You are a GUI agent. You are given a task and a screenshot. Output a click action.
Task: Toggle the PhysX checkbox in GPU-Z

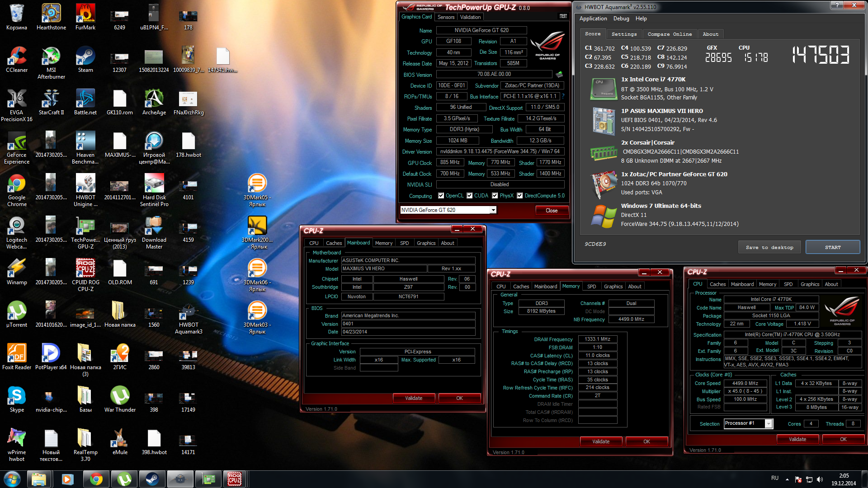click(495, 196)
